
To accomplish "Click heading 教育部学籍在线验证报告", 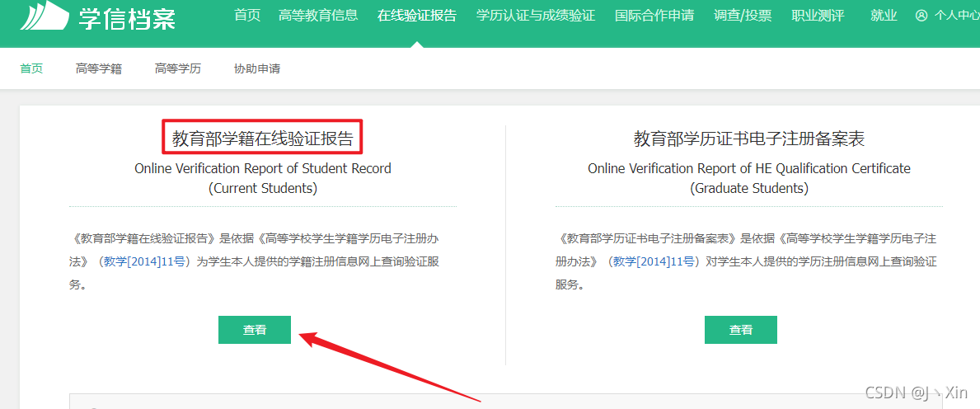I will (x=262, y=139).
